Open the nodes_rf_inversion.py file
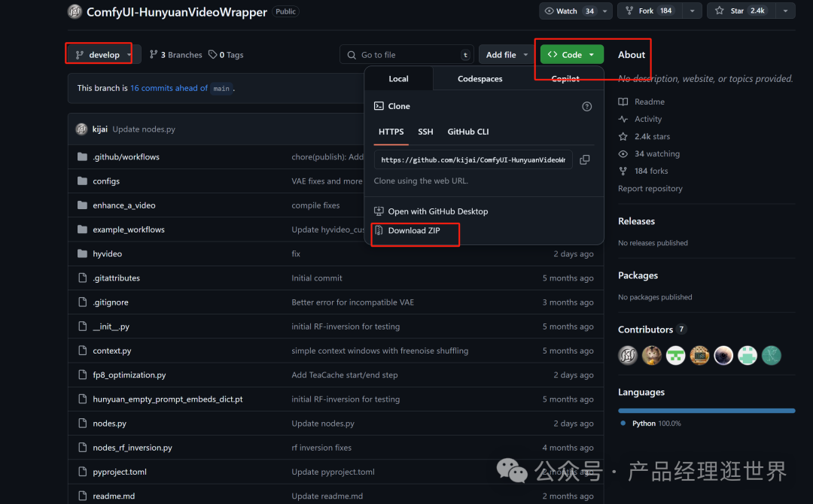813x504 pixels. [132, 448]
